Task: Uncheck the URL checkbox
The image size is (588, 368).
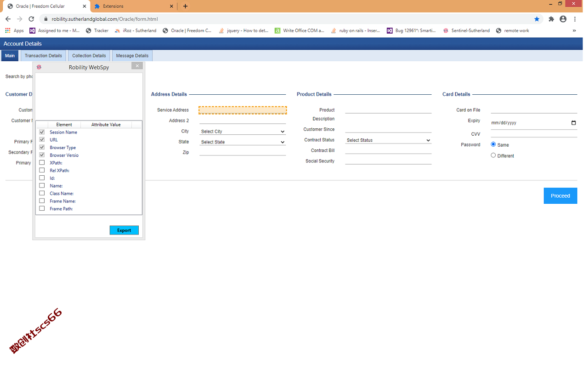Action: point(42,139)
